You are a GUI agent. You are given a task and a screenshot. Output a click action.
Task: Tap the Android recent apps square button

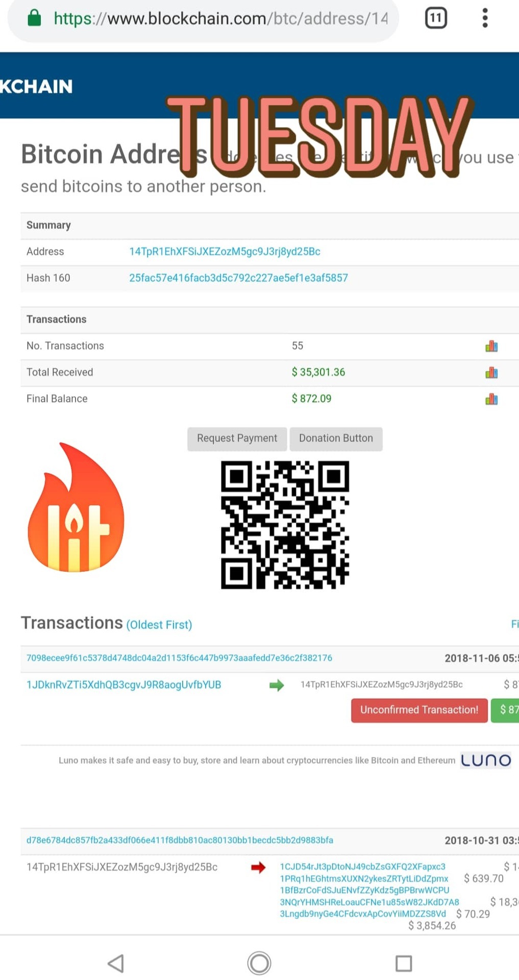[404, 963]
